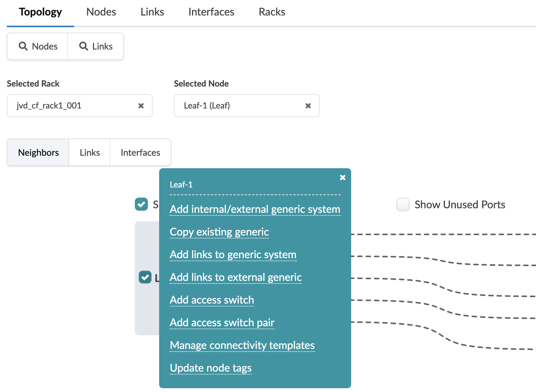The height and width of the screenshot is (392, 536).
Task: Click the Links search magnifier icon
Action: pyautogui.click(x=84, y=46)
